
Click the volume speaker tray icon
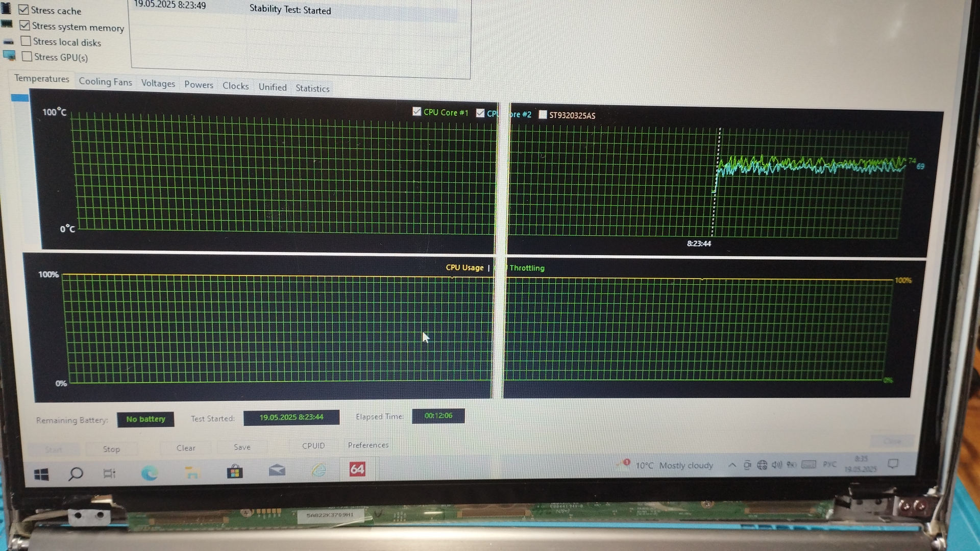[776, 465]
